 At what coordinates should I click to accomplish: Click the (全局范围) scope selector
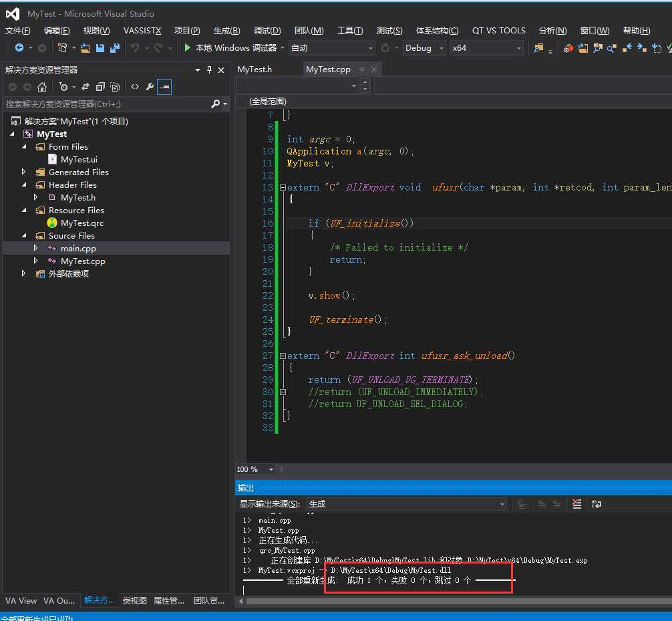(x=268, y=101)
